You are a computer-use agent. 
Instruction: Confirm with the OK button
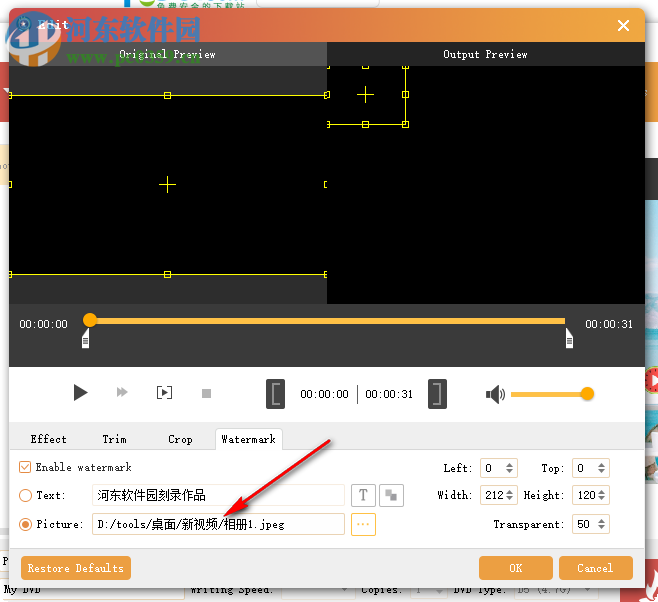(x=516, y=568)
